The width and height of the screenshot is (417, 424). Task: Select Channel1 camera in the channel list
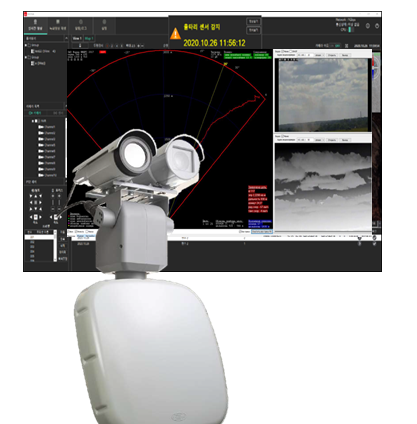[x=47, y=127]
